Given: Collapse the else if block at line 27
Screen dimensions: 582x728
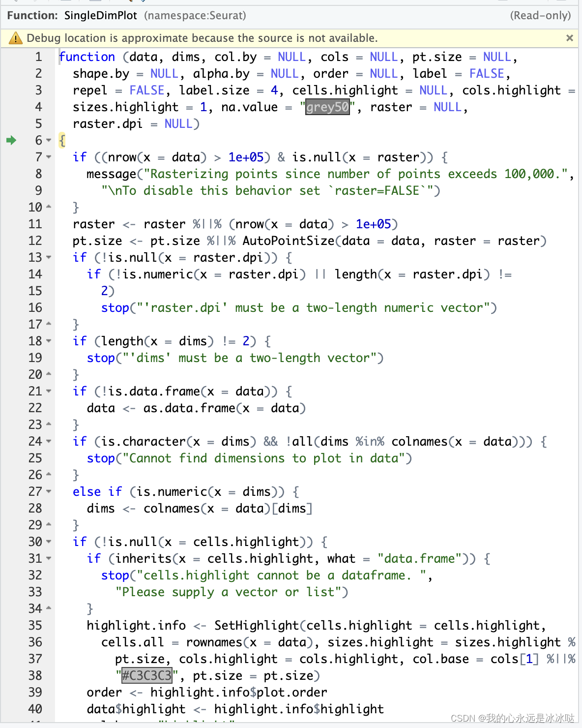Looking at the screenshot, I should pos(49,491).
